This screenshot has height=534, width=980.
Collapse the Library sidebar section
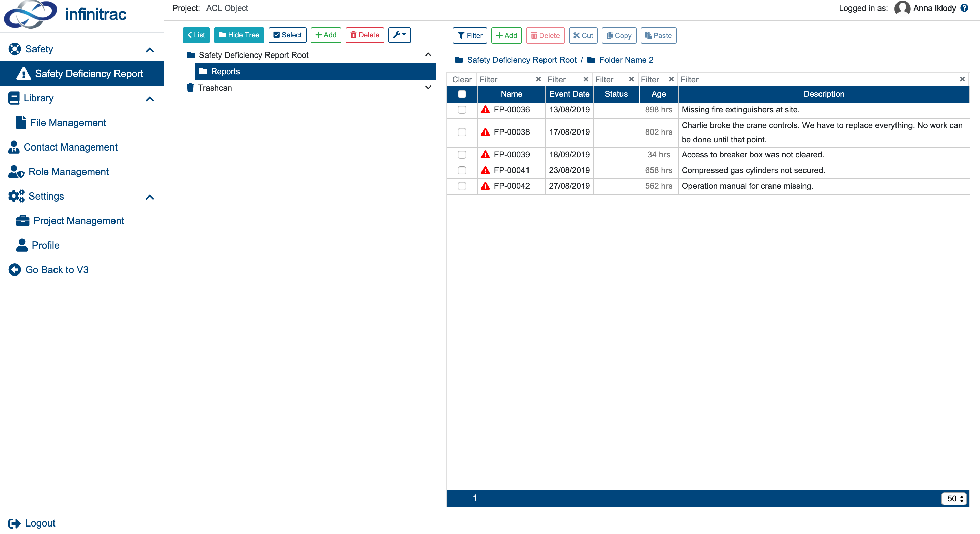pyautogui.click(x=150, y=99)
